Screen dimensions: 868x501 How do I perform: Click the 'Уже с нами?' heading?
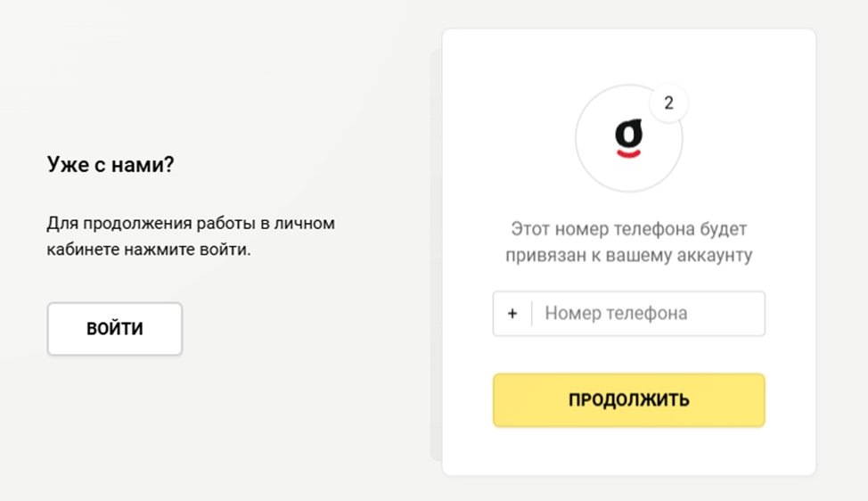110,165
